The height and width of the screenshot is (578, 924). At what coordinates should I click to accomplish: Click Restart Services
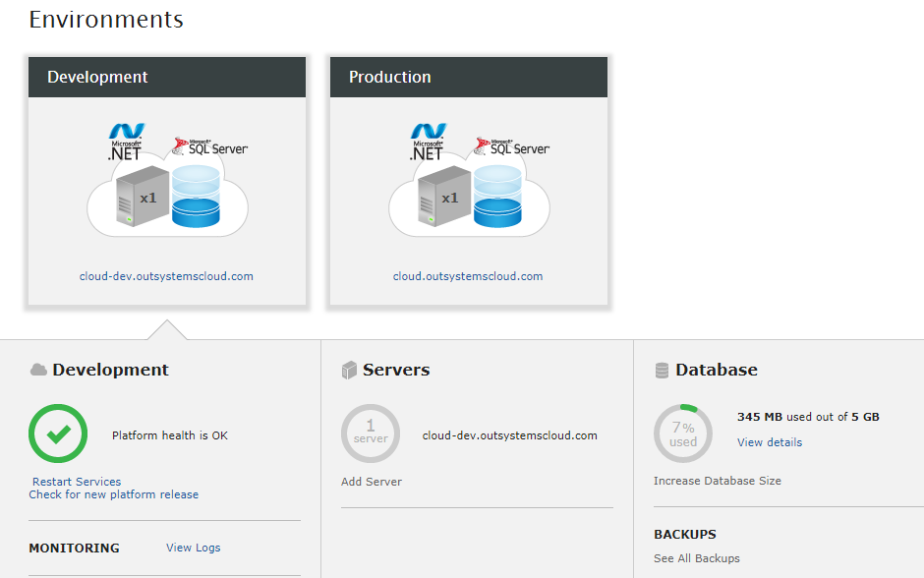77,482
